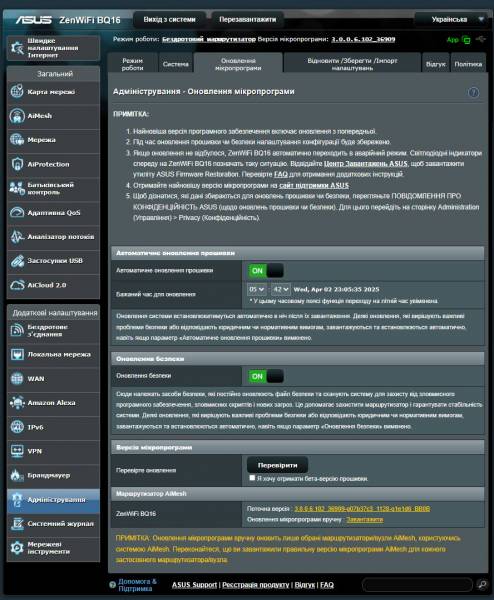Viewport: 494px width, 600px height.
Task: Click the search magnifier icon at bottom
Action: point(482,584)
